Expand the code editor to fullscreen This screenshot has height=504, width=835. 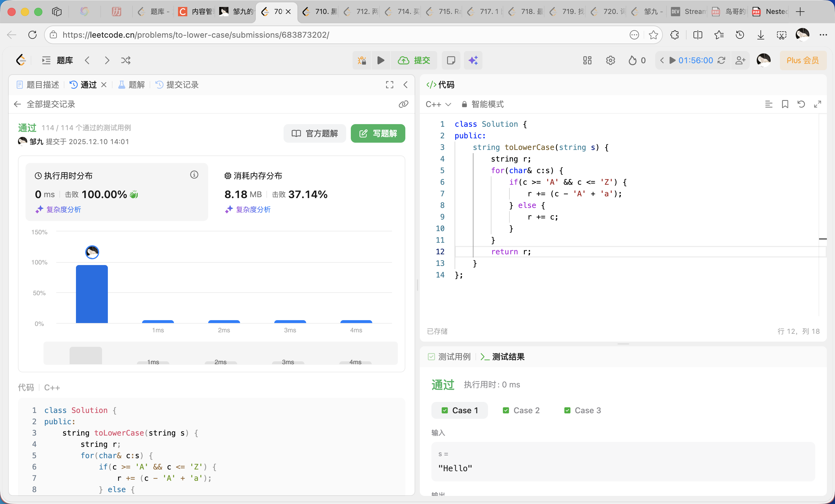(x=818, y=104)
